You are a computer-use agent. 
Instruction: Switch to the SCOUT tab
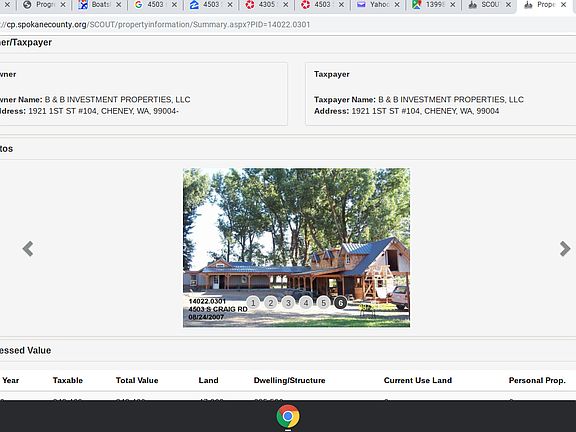pyautogui.click(x=490, y=5)
